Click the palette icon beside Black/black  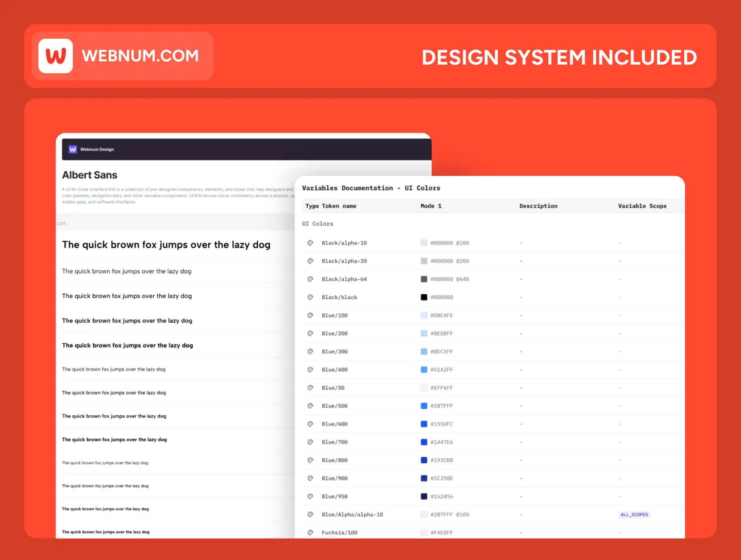(x=310, y=297)
